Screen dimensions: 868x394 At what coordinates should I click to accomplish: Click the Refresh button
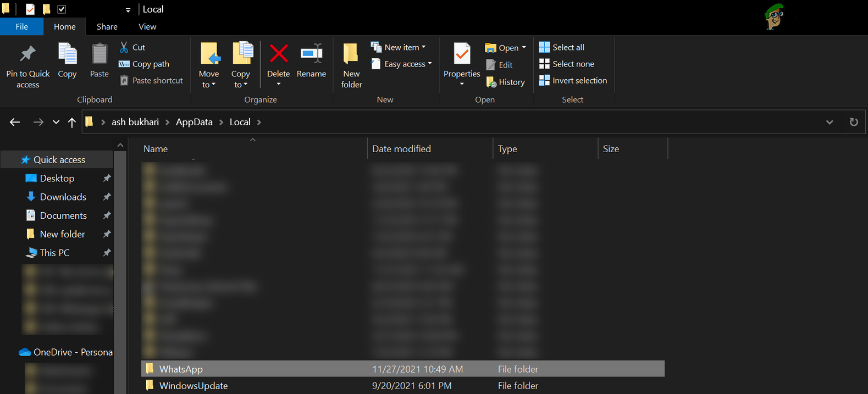click(854, 122)
